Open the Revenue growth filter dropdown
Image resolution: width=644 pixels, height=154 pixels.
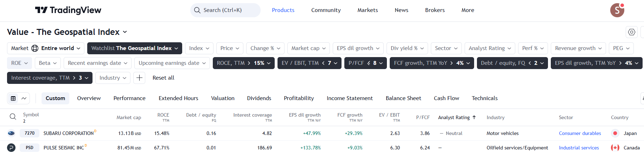578,48
